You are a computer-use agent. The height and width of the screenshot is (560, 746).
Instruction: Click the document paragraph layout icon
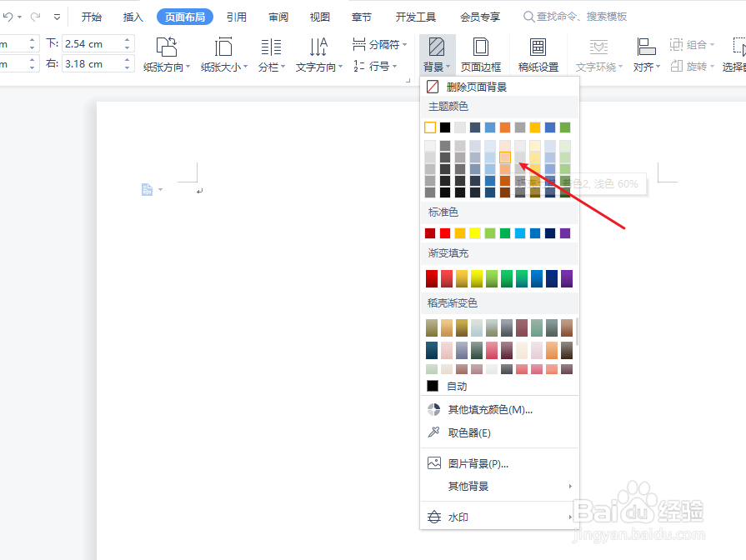(147, 189)
